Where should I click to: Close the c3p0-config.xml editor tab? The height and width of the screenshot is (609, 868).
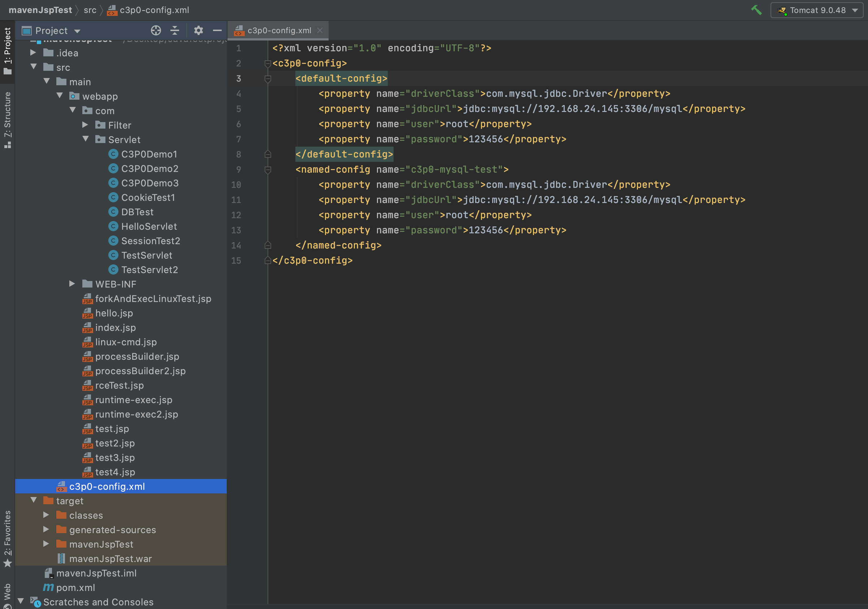click(320, 30)
